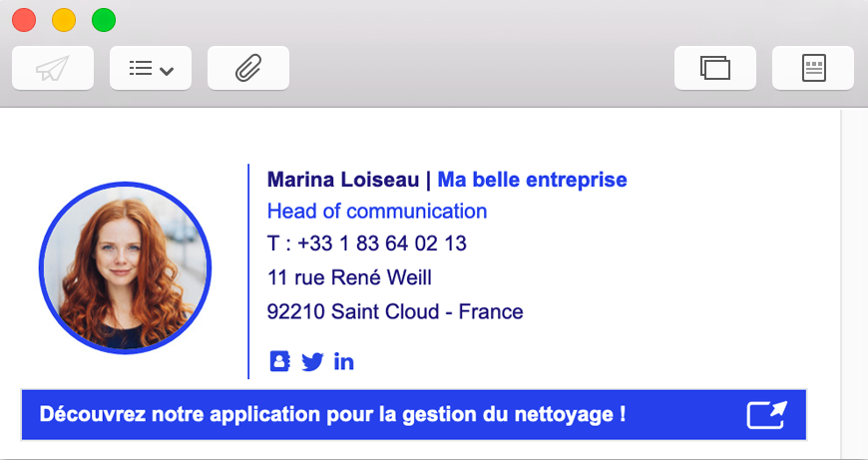Click the paper plane Send button
This screenshot has height=460, width=868.
(53, 68)
